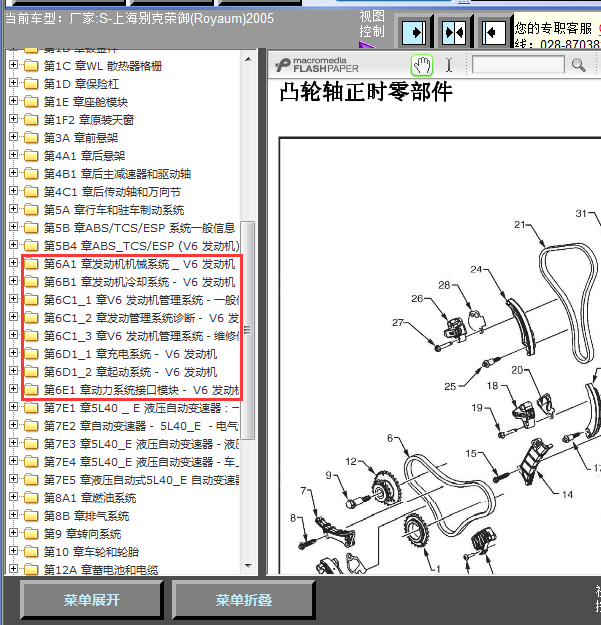Click the folder icon of 第7E5 章液压自动式5L40_E

[31, 480]
